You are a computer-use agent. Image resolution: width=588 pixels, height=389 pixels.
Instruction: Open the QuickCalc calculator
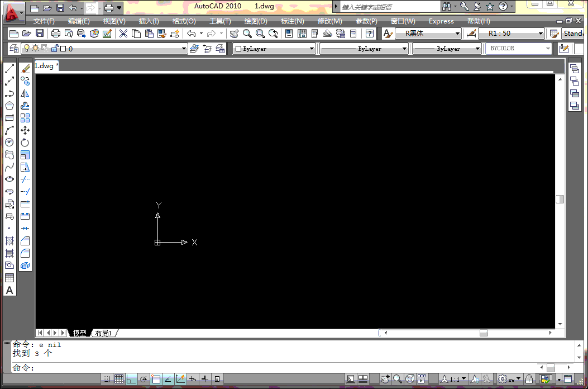[x=353, y=34]
